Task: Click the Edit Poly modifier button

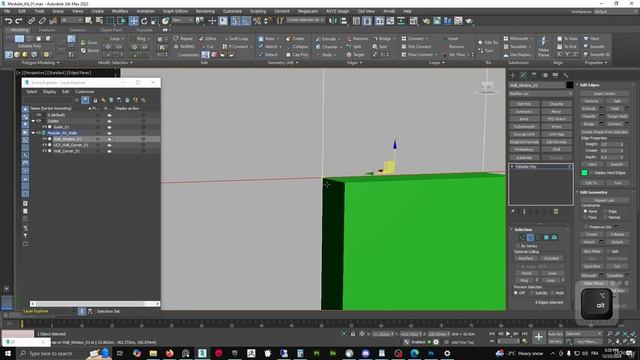Action: pos(524,104)
